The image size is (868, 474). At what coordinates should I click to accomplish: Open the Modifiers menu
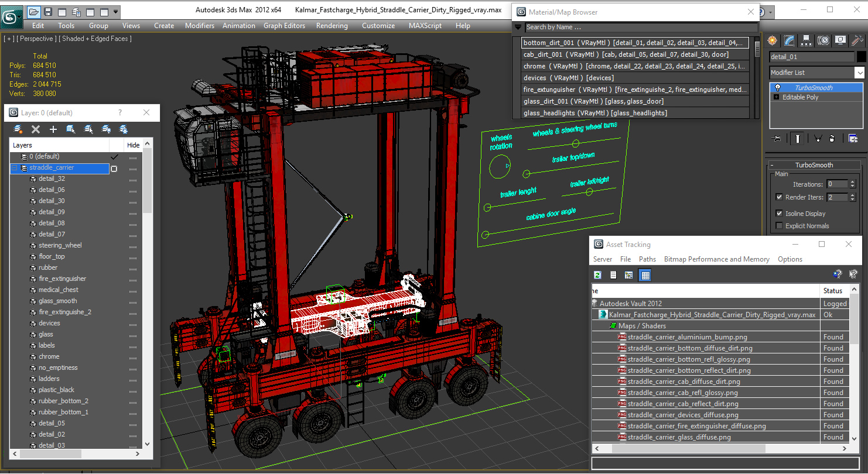200,26
